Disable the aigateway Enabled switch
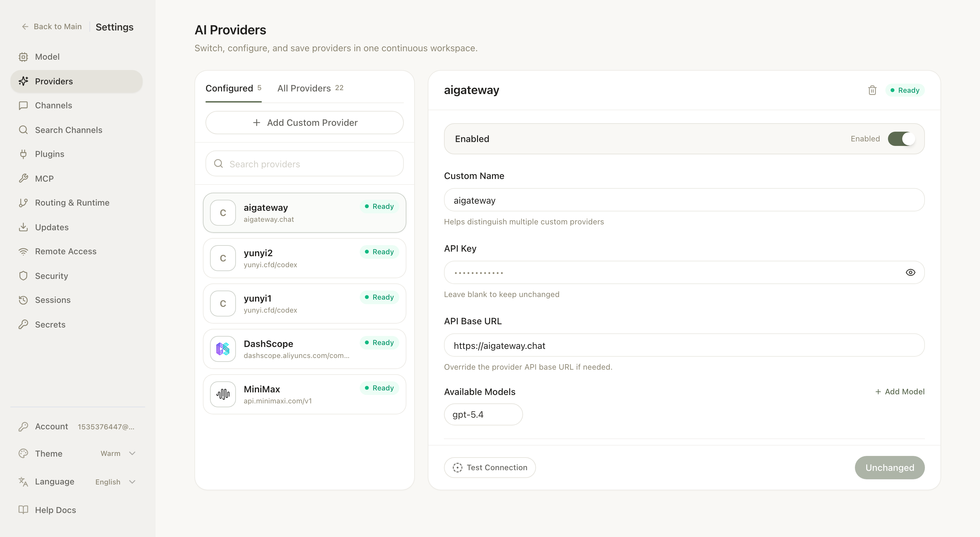Image resolution: width=980 pixels, height=537 pixels. (901, 139)
